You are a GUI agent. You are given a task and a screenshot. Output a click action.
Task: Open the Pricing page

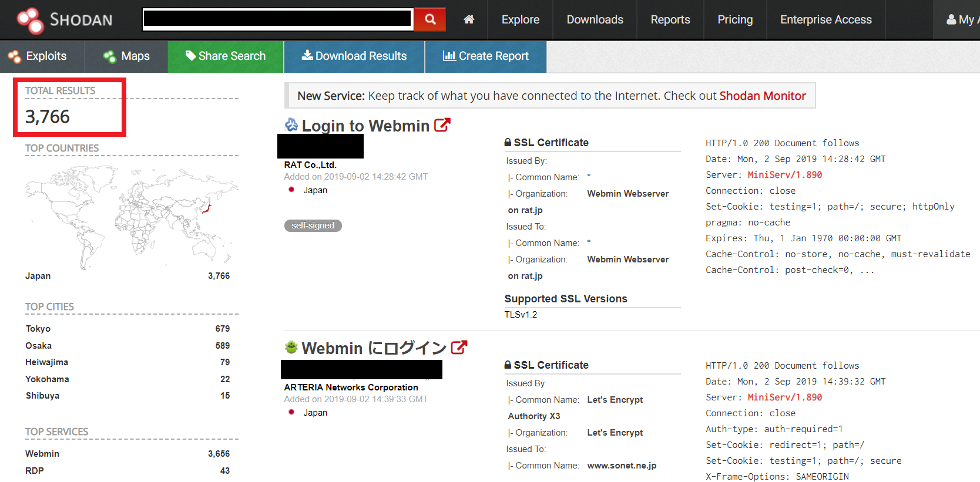(735, 20)
